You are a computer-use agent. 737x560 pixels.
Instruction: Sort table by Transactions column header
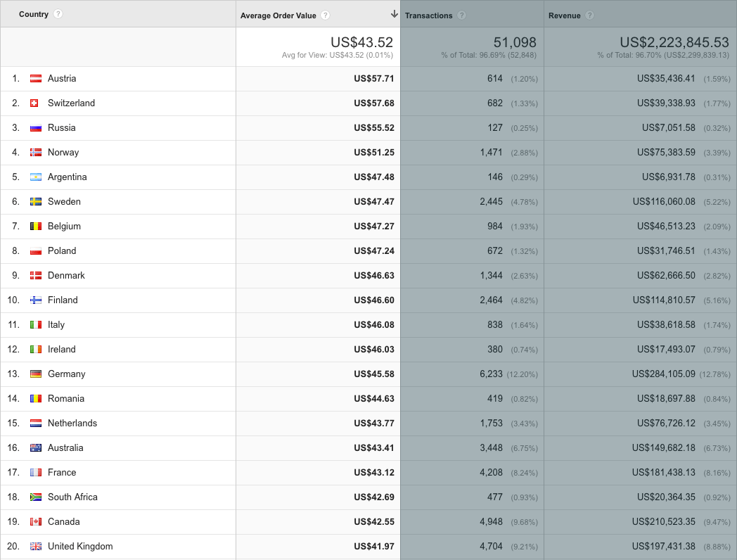coord(429,15)
